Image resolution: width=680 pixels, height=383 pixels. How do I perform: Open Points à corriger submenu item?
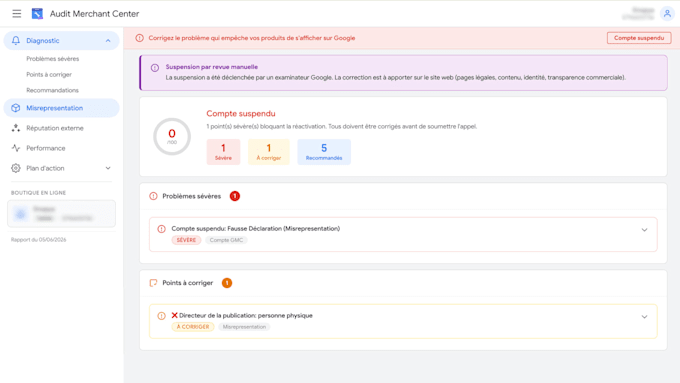[49, 75]
